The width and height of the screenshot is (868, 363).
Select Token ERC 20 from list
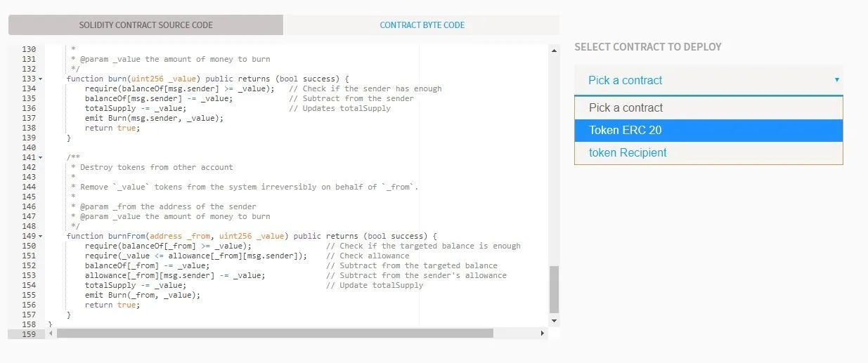coord(708,130)
